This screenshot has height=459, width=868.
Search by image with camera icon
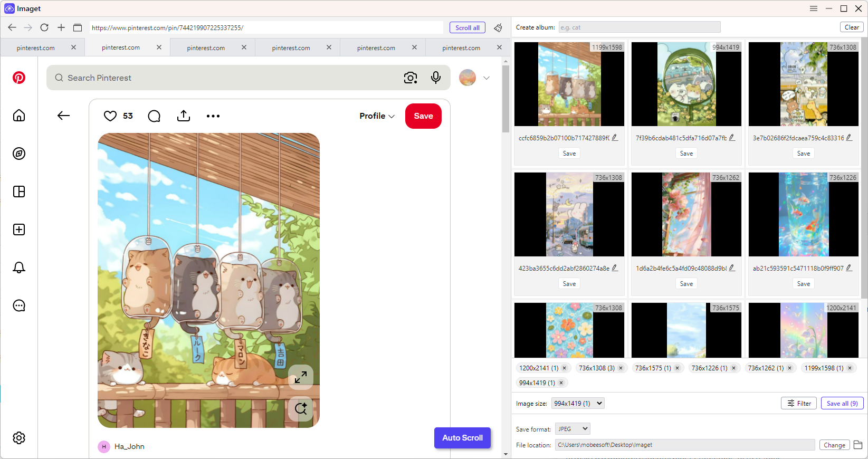[411, 78]
